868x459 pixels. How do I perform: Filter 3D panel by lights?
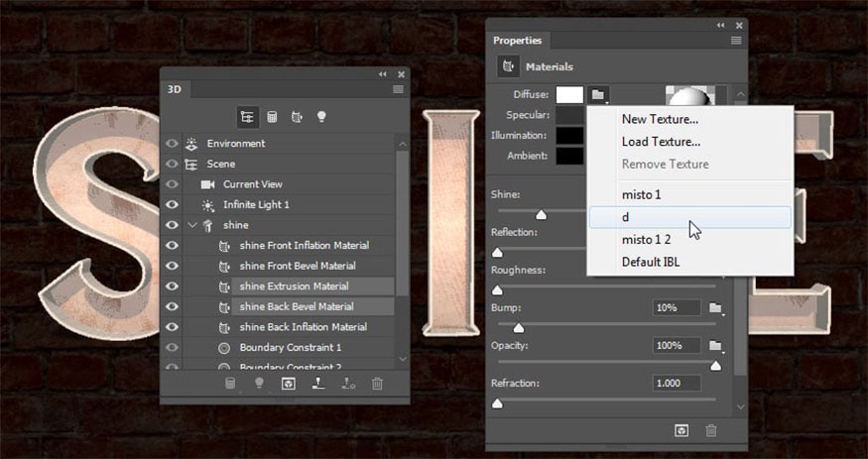click(321, 116)
